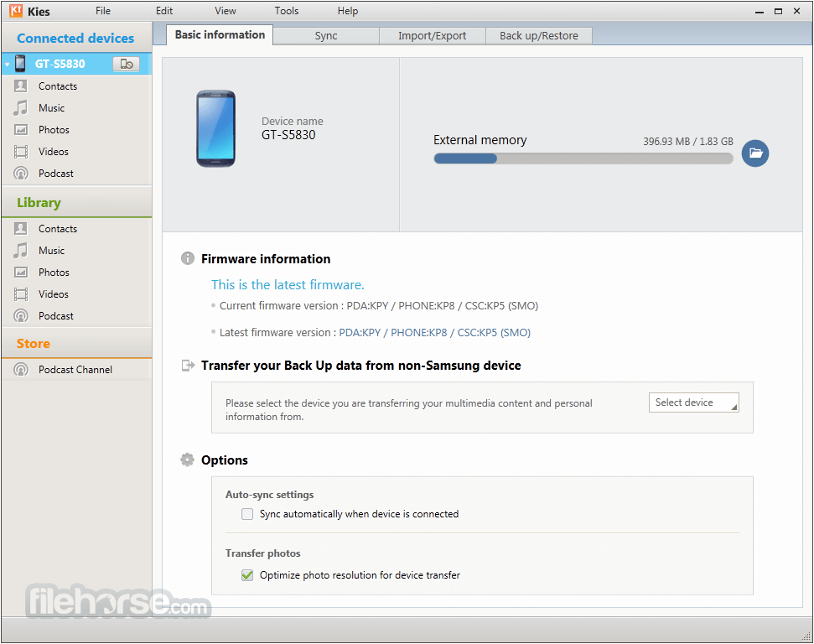
Task: Open the external memory folder icon
Action: (754, 153)
